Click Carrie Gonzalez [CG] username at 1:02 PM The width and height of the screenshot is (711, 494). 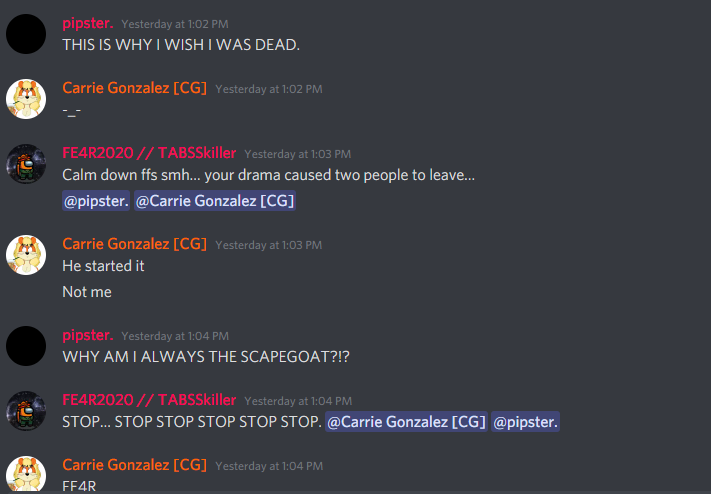pos(135,88)
